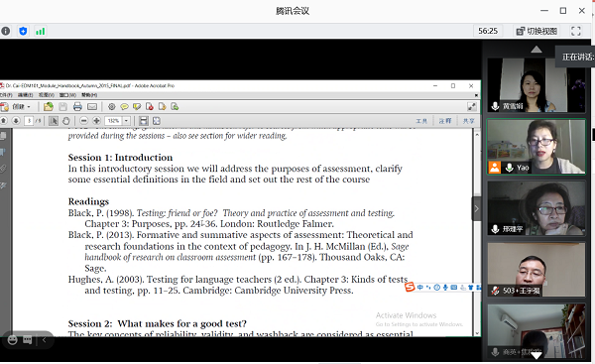Click the switch view button (切换视图)

click(x=536, y=31)
